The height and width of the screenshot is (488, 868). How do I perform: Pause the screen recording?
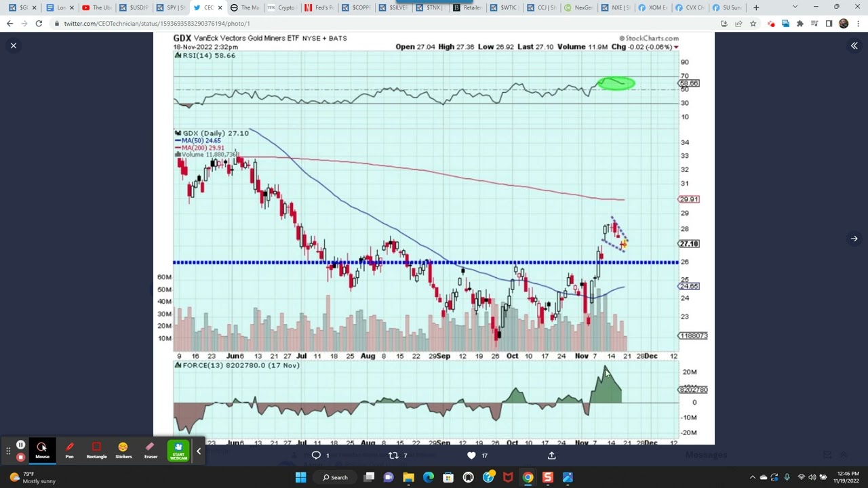[20, 445]
